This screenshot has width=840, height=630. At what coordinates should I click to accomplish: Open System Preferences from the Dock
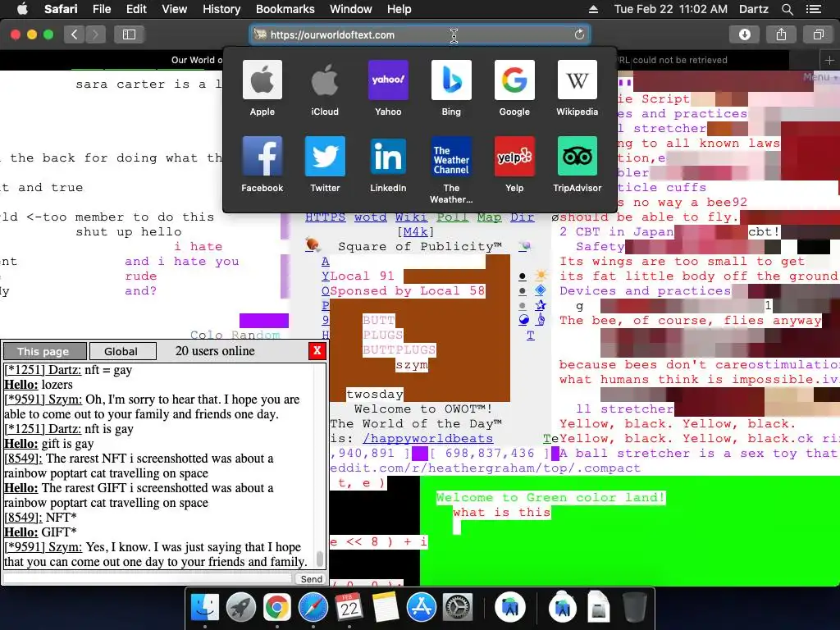pos(458,608)
